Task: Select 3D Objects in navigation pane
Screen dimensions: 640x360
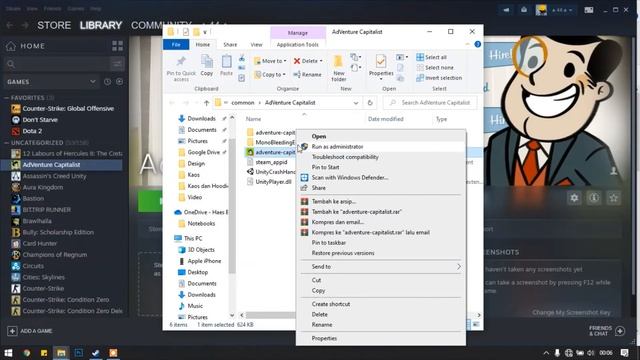Action: [x=196, y=249]
